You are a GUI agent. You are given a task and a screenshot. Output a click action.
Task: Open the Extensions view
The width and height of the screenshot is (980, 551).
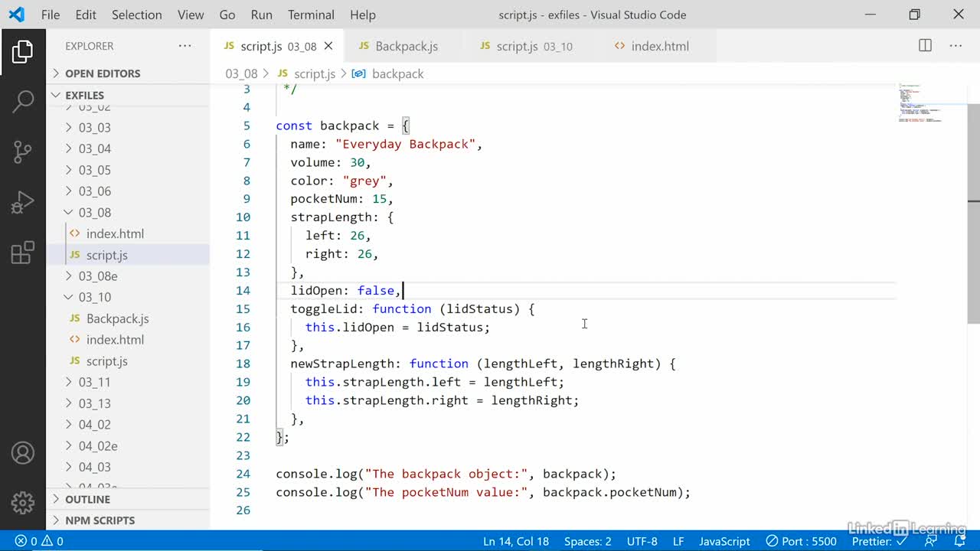pyautogui.click(x=22, y=253)
